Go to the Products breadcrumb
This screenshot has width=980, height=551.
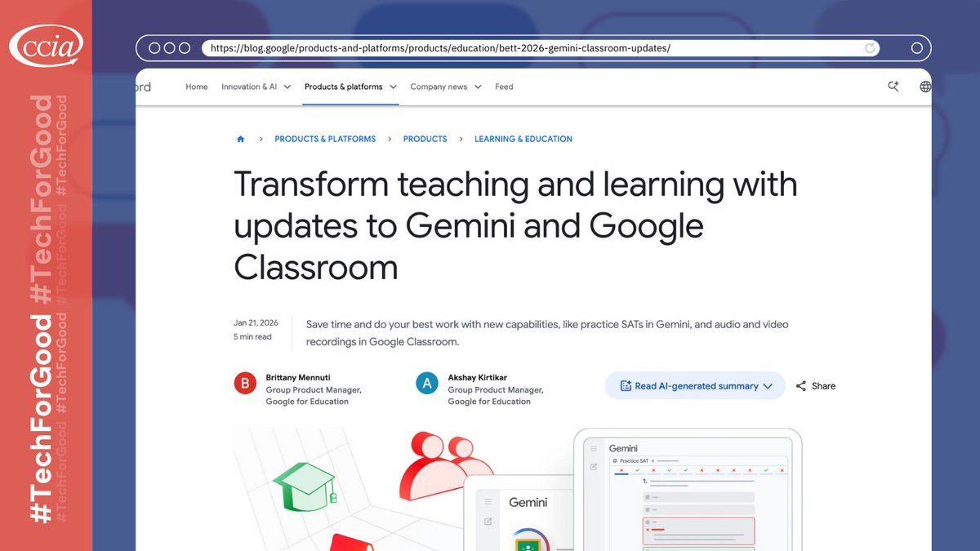(x=425, y=140)
